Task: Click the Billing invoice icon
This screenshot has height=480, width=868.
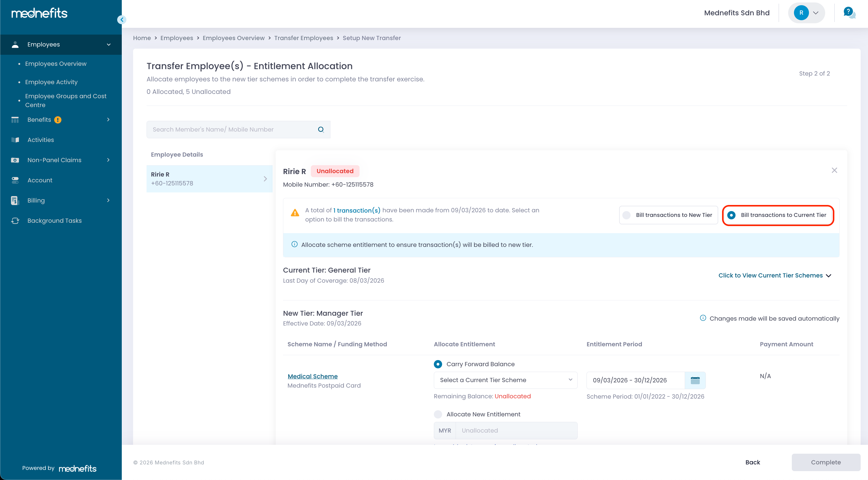Action: pos(14,200)
